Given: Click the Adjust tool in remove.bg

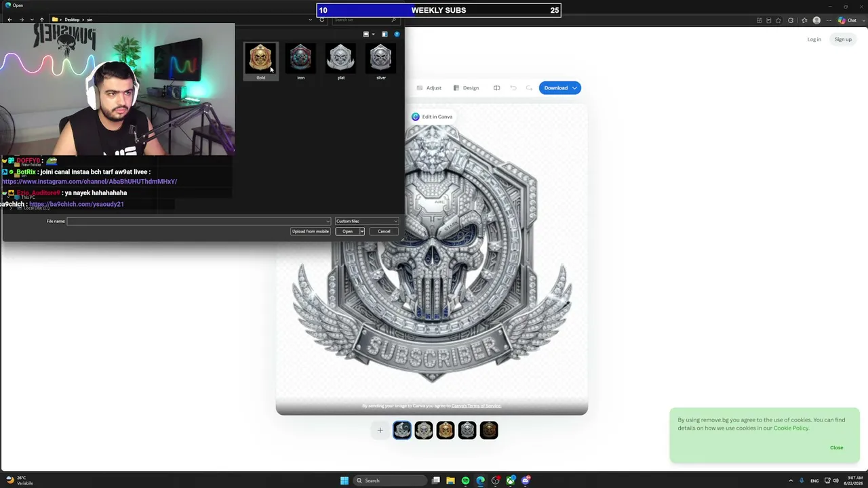Looking at the screenshot, I should click(x=429, y=87).
